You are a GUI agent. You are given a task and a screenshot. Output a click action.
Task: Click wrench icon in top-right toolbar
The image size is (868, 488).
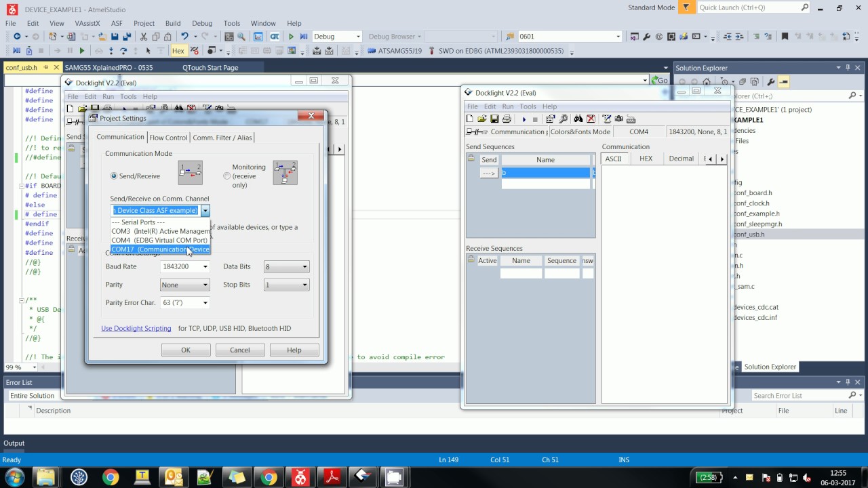pyautogui.click(x=646, y=37)
